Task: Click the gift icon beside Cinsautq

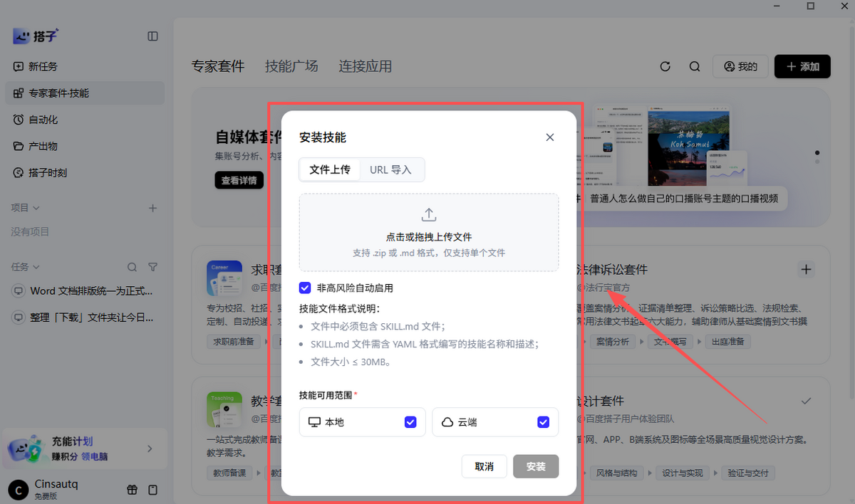Action: point(132,490)
